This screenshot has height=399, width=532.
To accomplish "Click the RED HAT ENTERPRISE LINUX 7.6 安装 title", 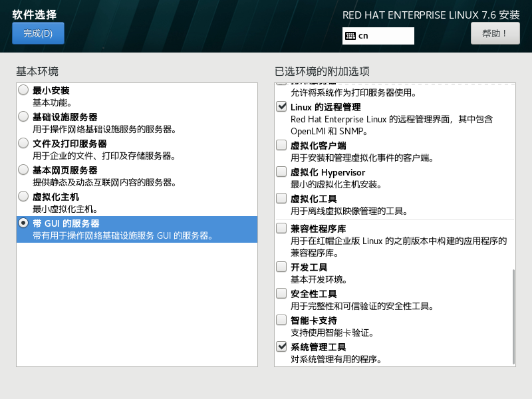I will [431, 15].
